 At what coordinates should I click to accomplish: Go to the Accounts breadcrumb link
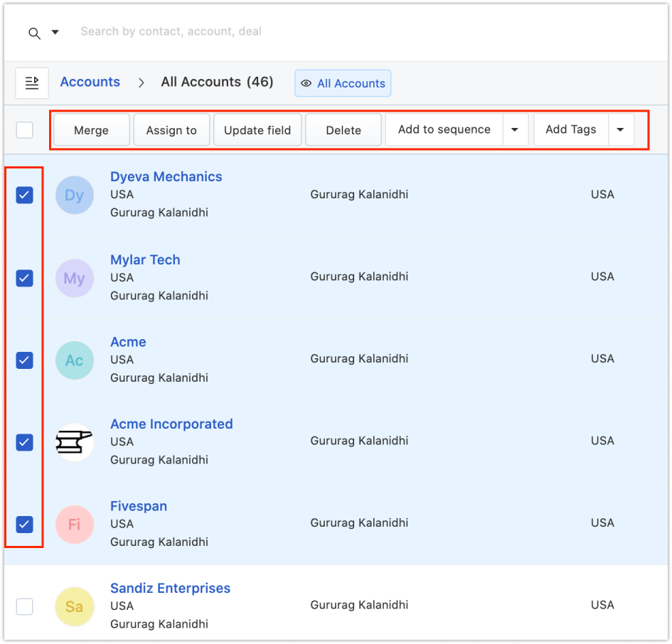90,82
